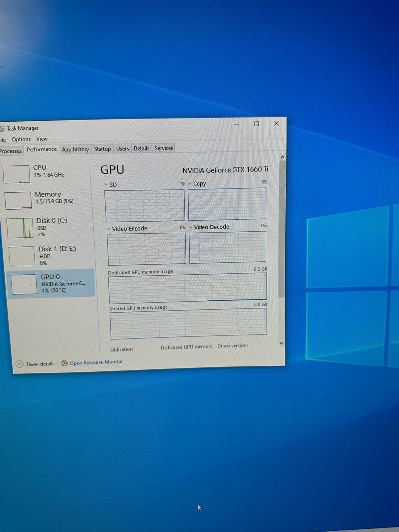Select the Memory usage thumbnail in sidebar
Screen dimensions: 399x532
tap(18, 200)
